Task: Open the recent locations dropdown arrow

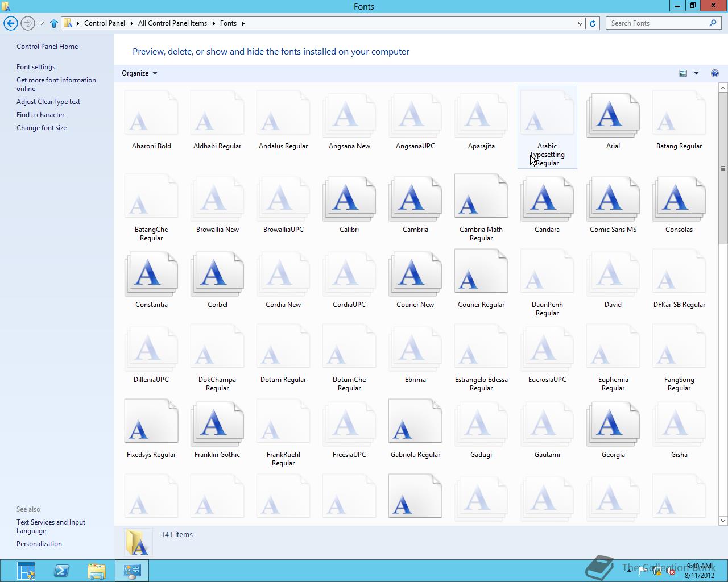Action: pos(41,23)
